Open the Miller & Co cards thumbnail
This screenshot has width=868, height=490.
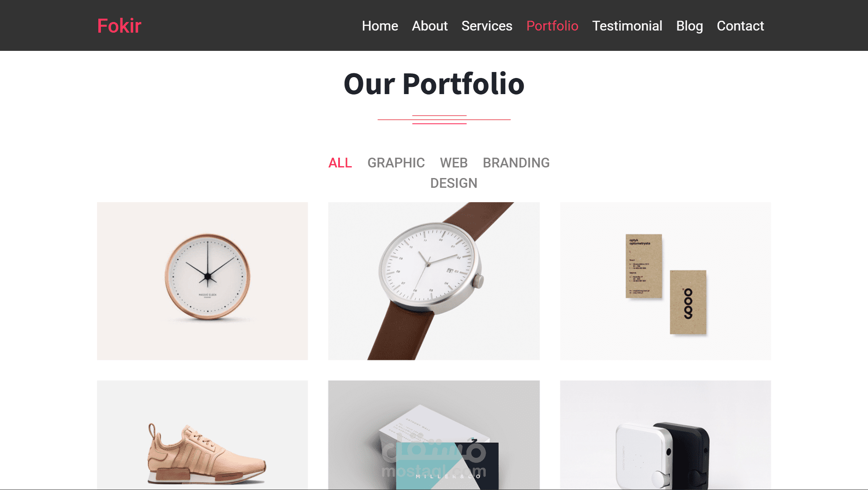(434, 435)
